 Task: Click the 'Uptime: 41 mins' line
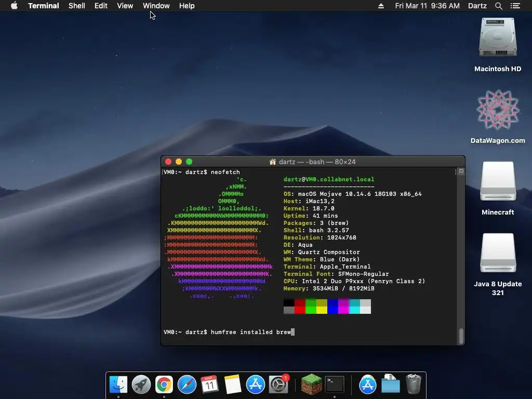coord(311,216)
